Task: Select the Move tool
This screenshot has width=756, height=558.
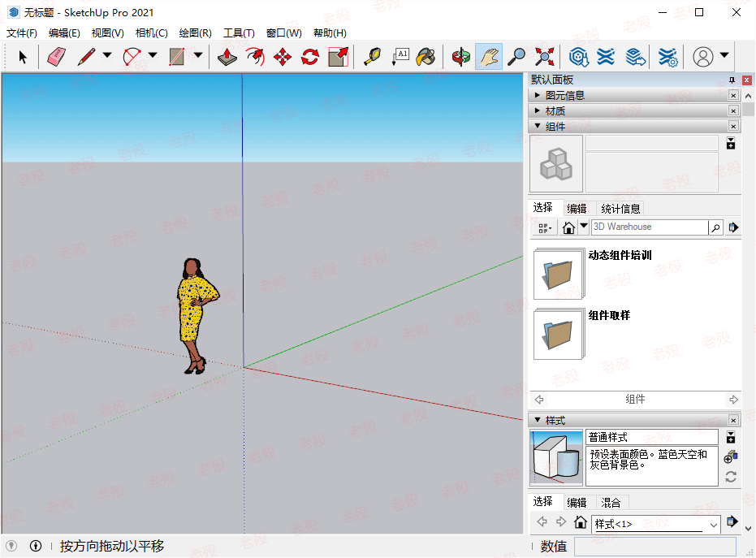Action: tap(283, 57)
